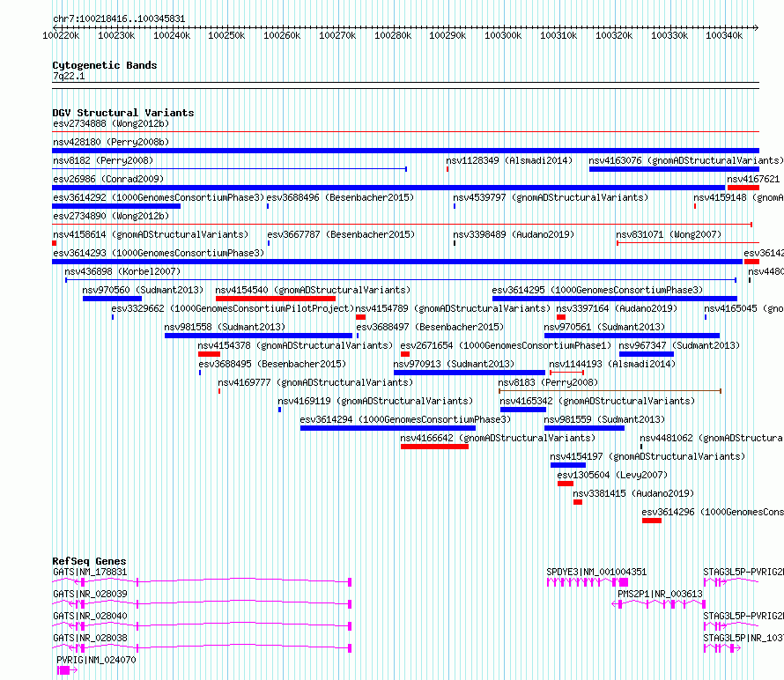Click the esv2734888 (Wong2012b) variant label
The height and width of the screenshot is (680, 784).
(111, 123)
